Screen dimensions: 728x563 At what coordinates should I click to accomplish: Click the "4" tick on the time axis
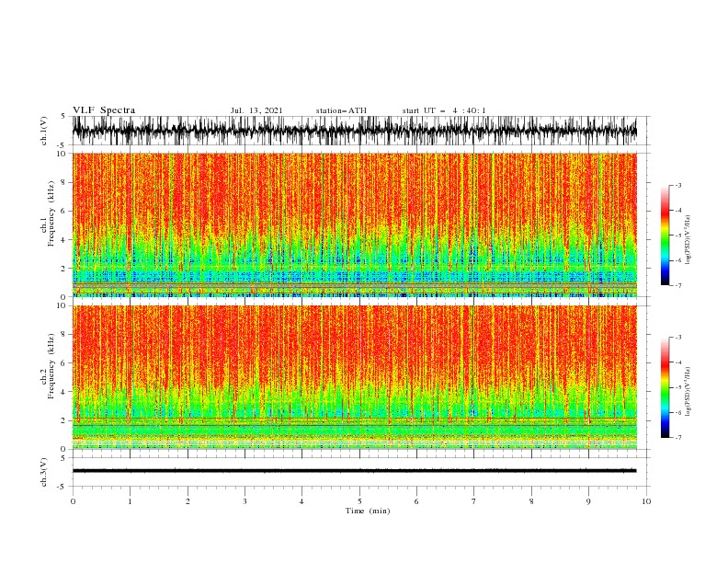click(301, 501)
